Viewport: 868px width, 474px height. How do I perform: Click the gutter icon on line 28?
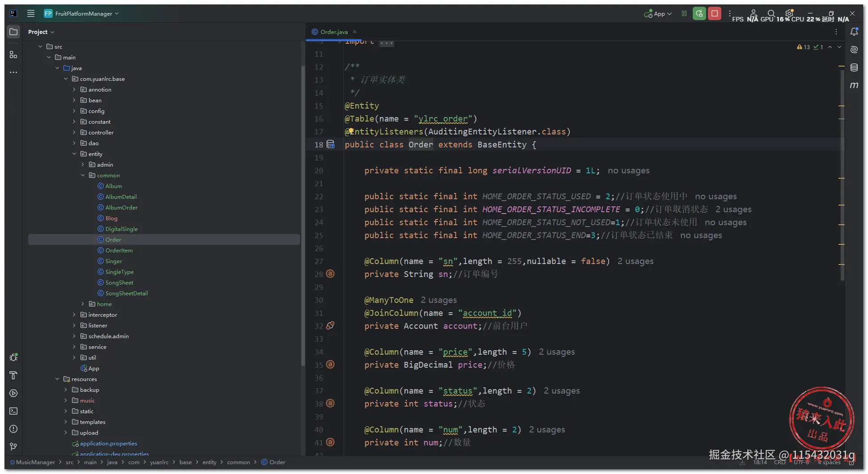click(330, 274)
